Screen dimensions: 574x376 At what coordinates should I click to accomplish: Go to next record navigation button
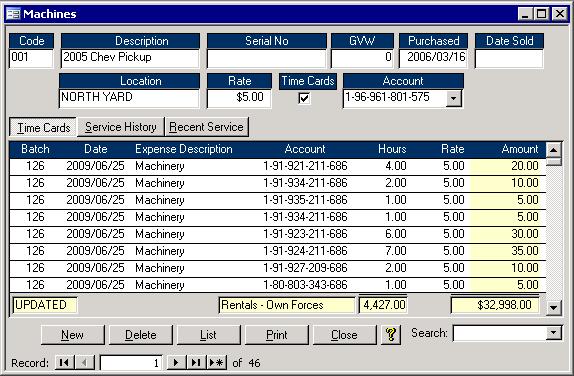[x=176, y=363]
